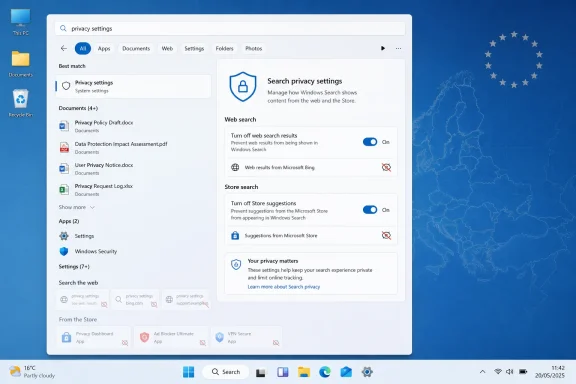Switch to the Photos filter tab

253,49
